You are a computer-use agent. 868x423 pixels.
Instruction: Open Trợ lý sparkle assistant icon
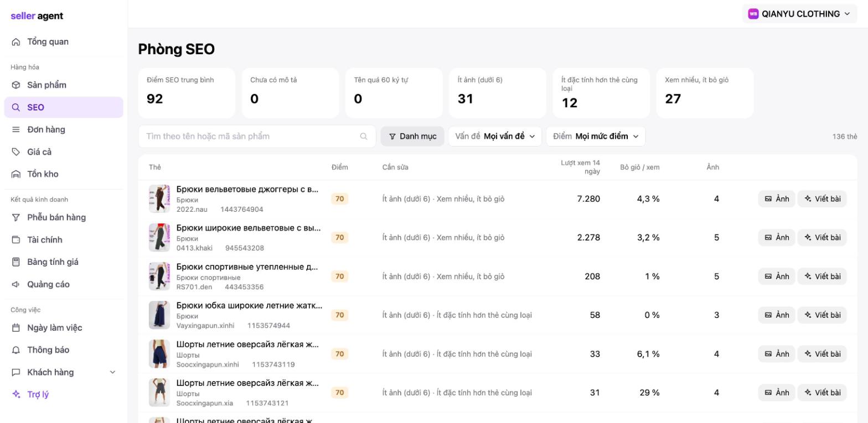coord(16,394)
